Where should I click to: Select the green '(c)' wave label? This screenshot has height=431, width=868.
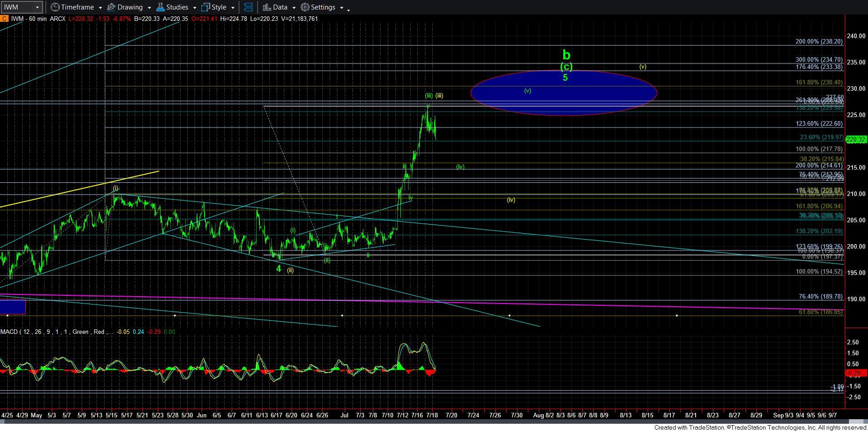click(566, 67)
